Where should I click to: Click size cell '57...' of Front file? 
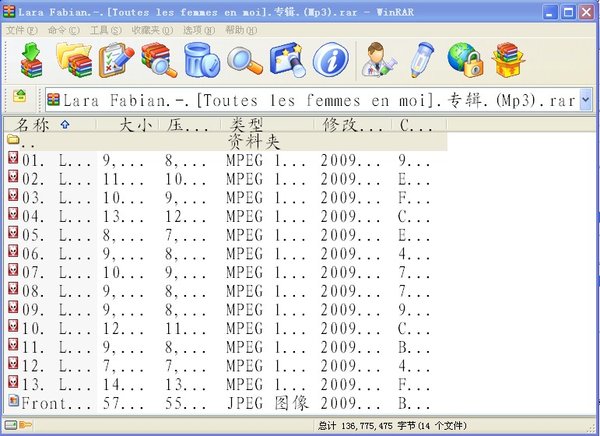pyautogui.click(x=123, y=403)
